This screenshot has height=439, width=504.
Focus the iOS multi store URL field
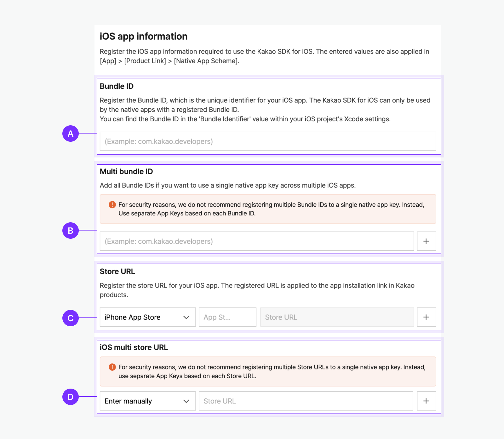tap(306, 401)
